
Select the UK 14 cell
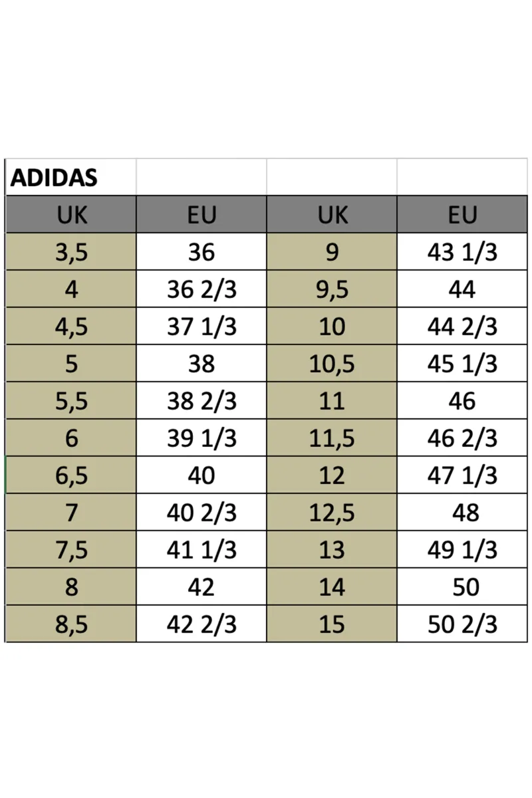pyautogui.click(x=332, y=587)
